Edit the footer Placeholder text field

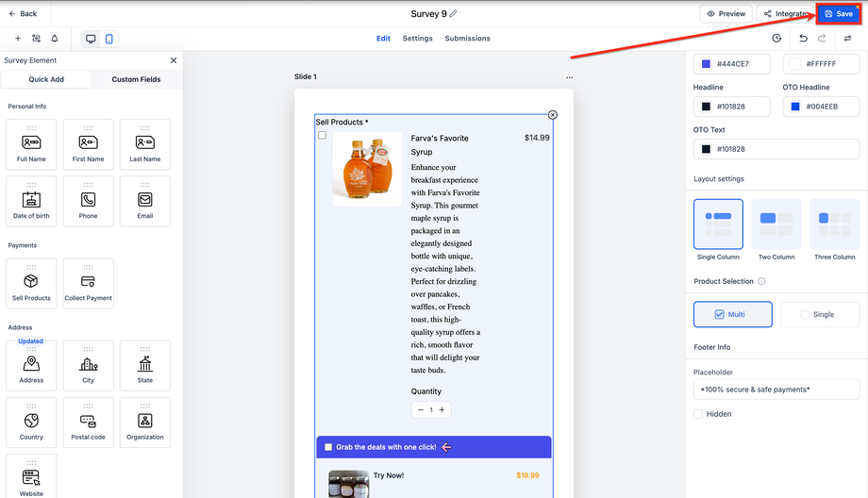coord(776,390)
